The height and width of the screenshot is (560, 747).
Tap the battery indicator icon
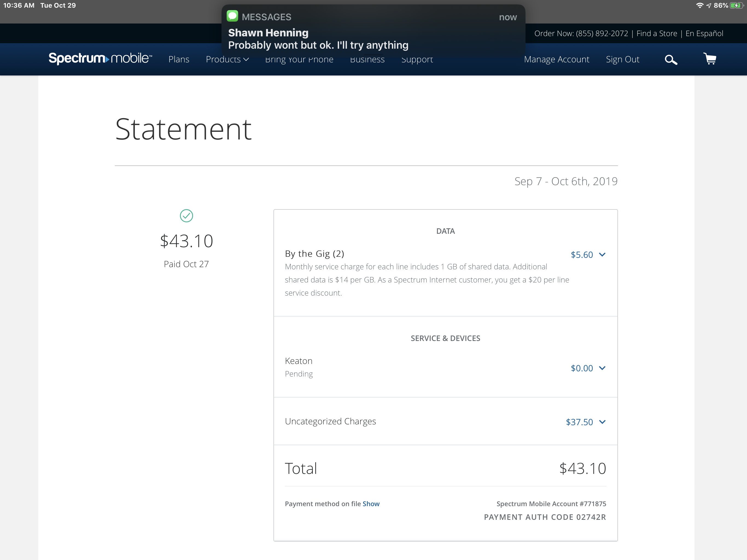[x=735, y=5]
